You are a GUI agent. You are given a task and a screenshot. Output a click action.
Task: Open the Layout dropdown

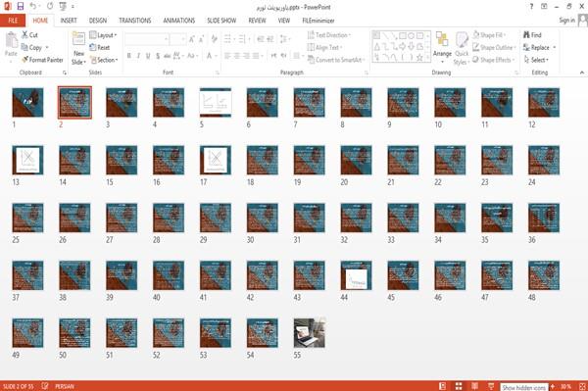pyautogui.click(x=103, y=35)
